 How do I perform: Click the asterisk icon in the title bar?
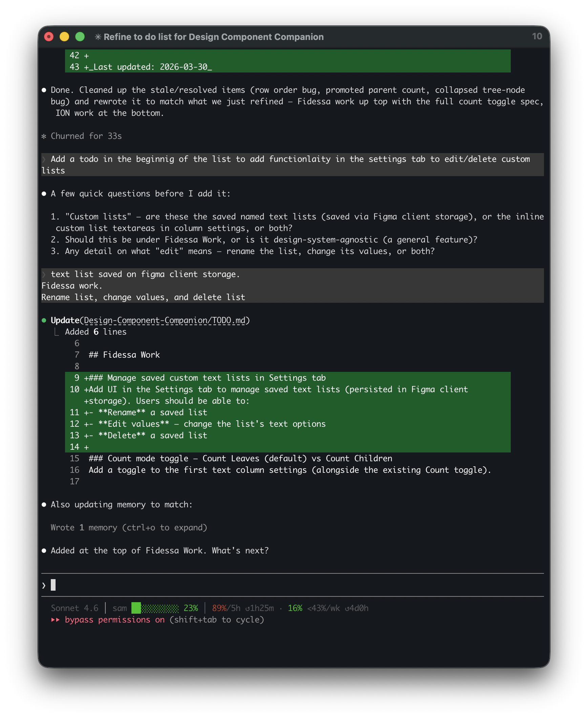coord(98,37)
